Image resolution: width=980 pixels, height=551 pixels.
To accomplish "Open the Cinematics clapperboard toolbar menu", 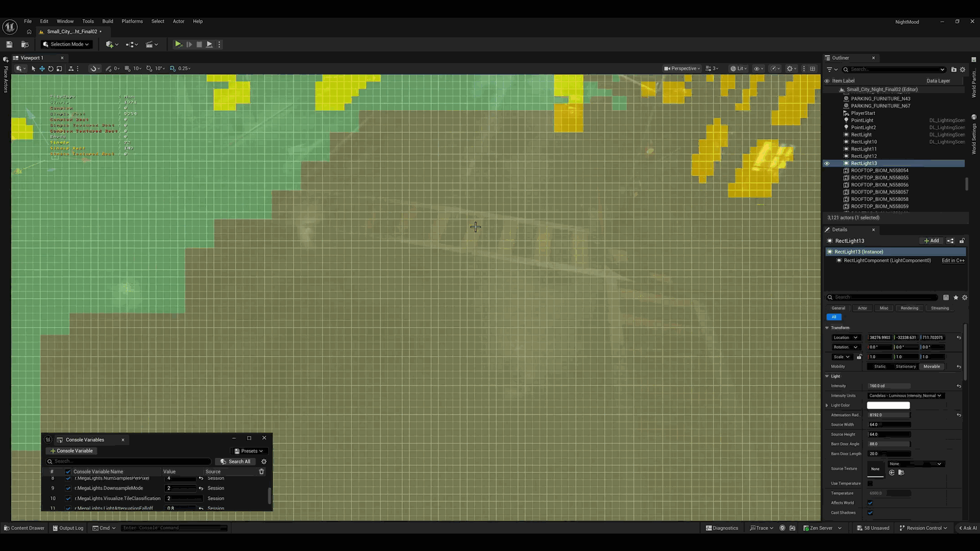I will point(151,44).
